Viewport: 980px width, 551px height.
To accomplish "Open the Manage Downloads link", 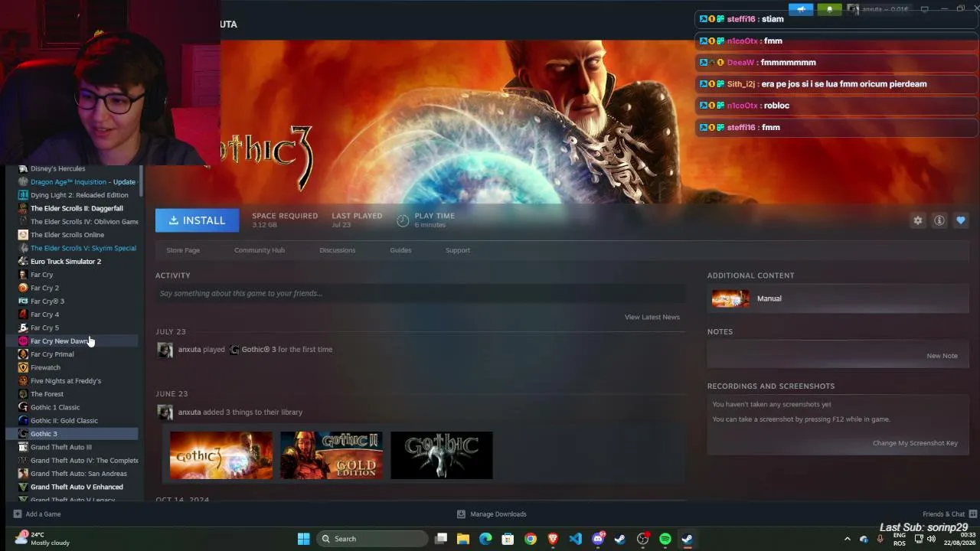I will [492, 514].
